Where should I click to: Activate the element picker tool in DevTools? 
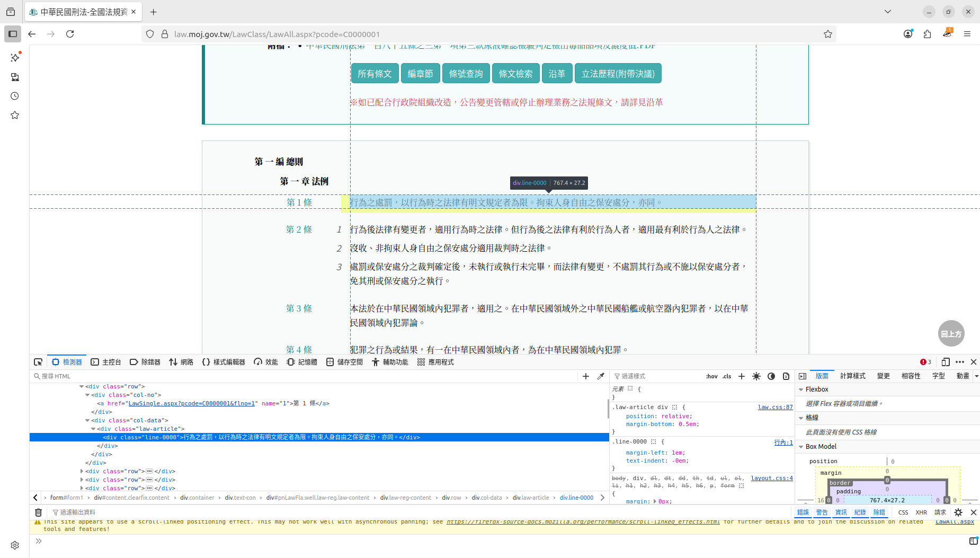pyautogui.click(x=38, y=362)
